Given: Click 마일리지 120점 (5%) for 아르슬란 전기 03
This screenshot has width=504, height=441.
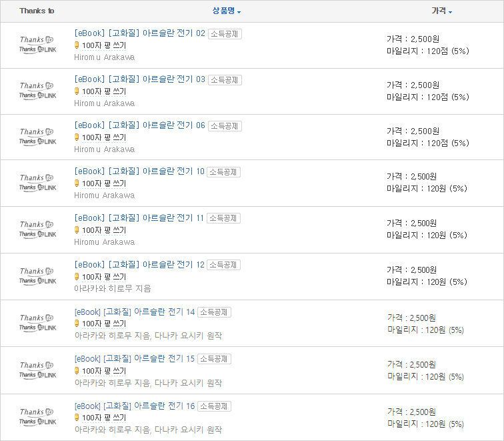Looking at the screenshot, I should point(428,97).
